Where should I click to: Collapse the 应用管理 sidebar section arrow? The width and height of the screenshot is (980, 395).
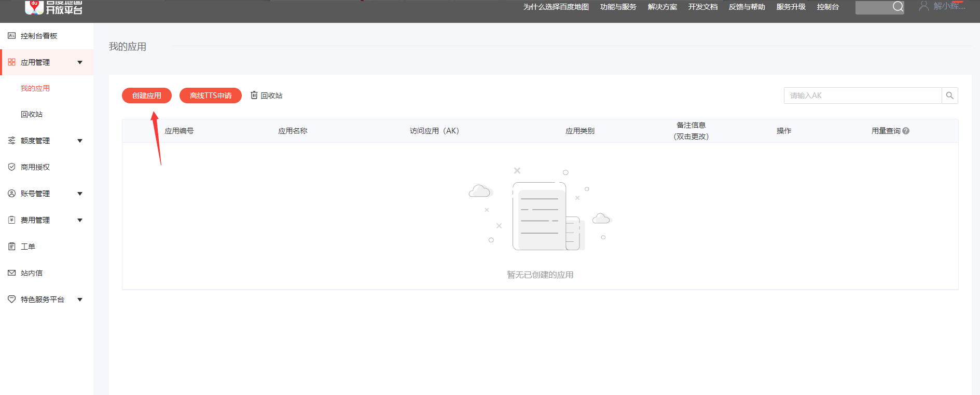[x=80, y=63]
